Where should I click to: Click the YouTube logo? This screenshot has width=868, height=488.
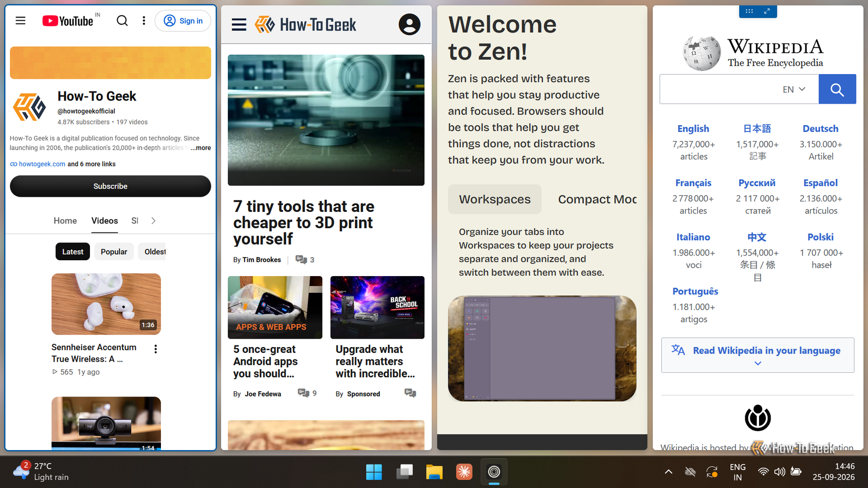pyautogui.click(x=68, y=21)
